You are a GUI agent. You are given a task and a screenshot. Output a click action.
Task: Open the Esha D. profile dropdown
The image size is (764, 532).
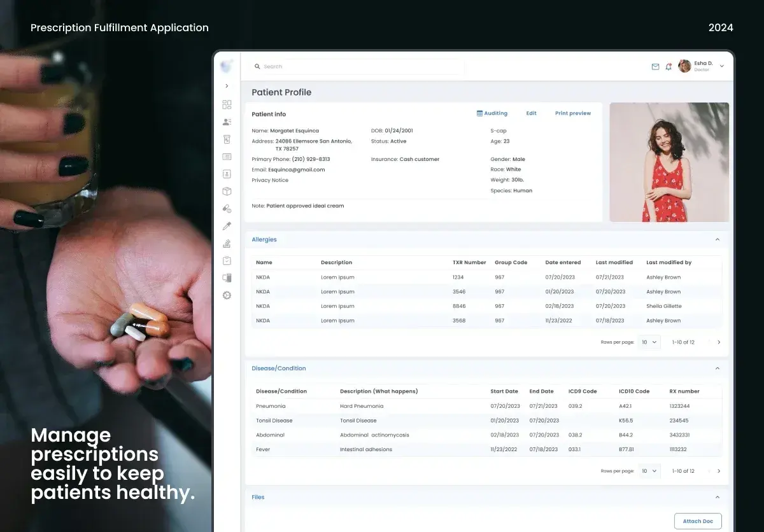721,66
